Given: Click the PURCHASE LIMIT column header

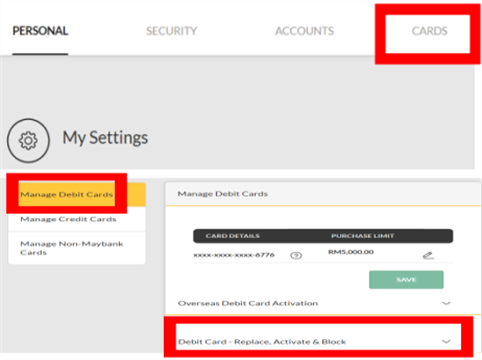Looking at the screenshot, I should [x=362, y=236].
